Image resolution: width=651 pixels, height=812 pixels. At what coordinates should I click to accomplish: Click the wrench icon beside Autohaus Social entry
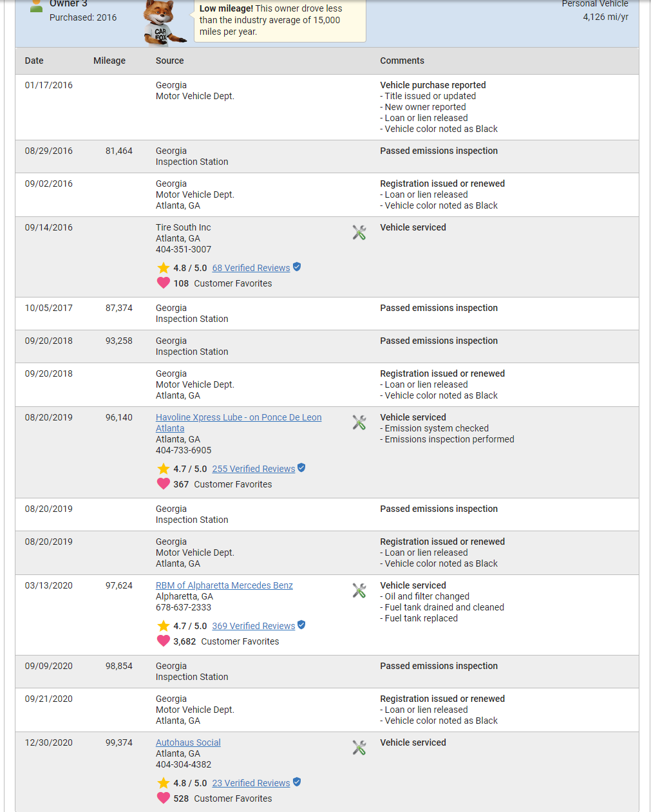pos(359,748)
